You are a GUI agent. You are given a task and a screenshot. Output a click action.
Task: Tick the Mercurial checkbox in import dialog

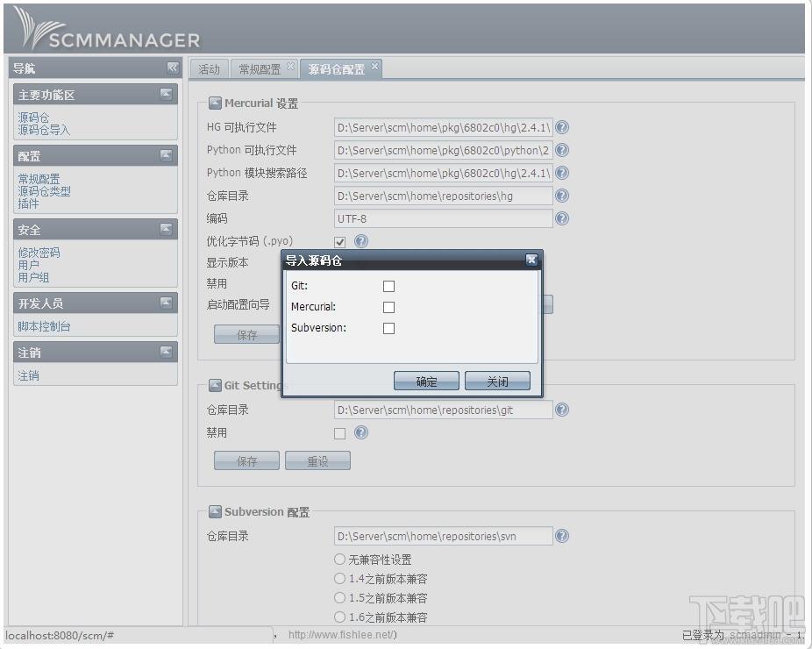(x=389, y=307)
